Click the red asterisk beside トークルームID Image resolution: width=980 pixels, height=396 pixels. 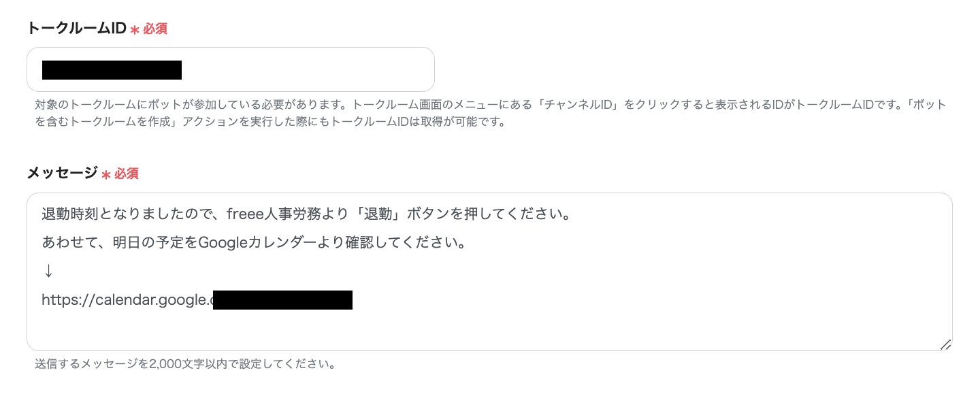point(136,29)
